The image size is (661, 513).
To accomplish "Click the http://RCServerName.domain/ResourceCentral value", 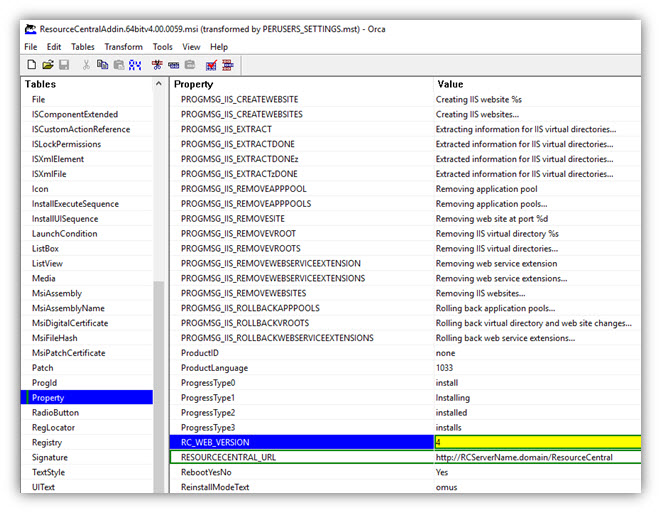I will pyautogui.click(x=524, y=457).
